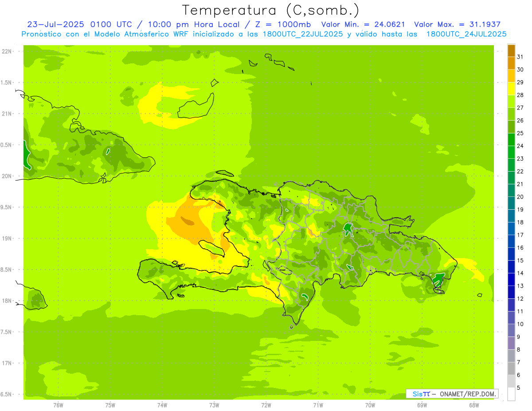Image resolution: width=532 pixels, height=411 pixels.
Task: Click the '21N' latitude label
Action: click(6, 114)
